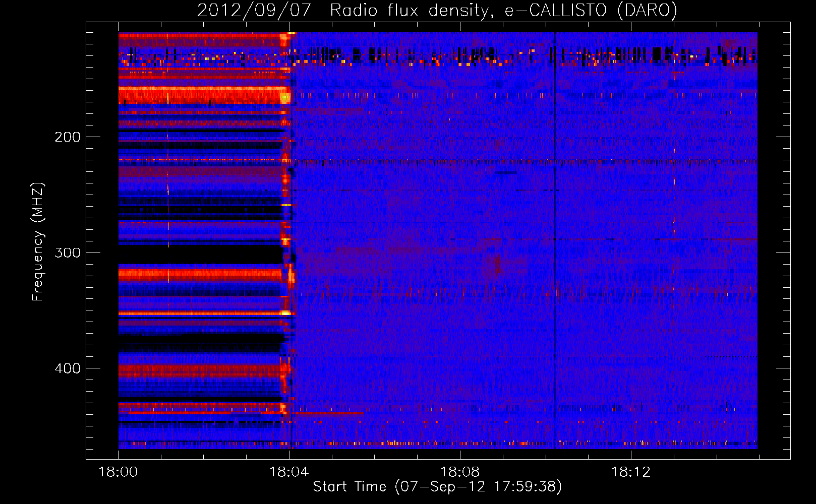Click the '300' frequency tick label
The width and height of the screenshot is (816, 504).
click(68, 253)
